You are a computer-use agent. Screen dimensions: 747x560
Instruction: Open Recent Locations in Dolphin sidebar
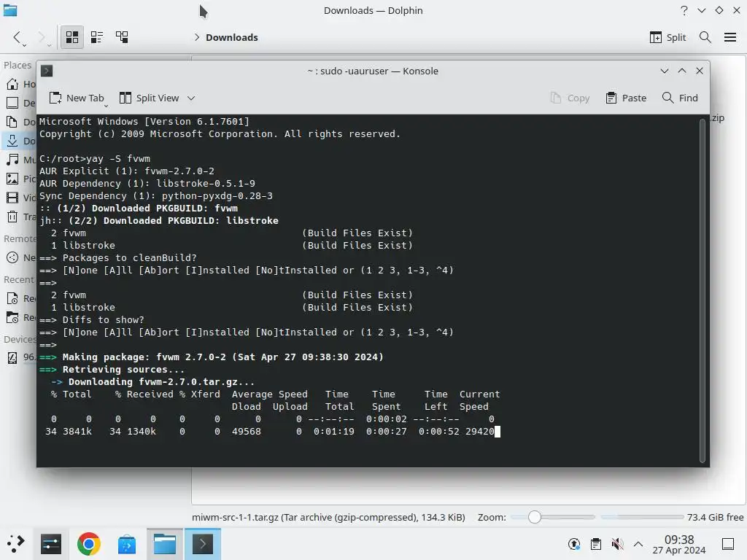tap(21, 317)
